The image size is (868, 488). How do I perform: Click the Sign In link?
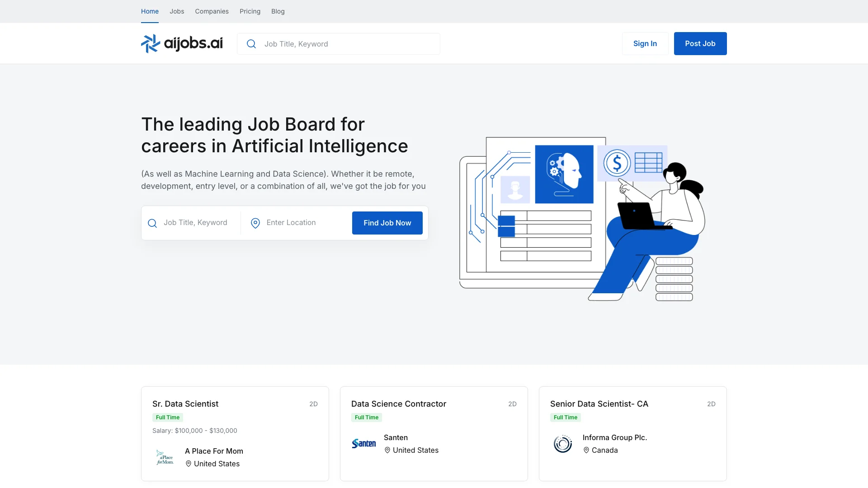(x=645, y=43)
